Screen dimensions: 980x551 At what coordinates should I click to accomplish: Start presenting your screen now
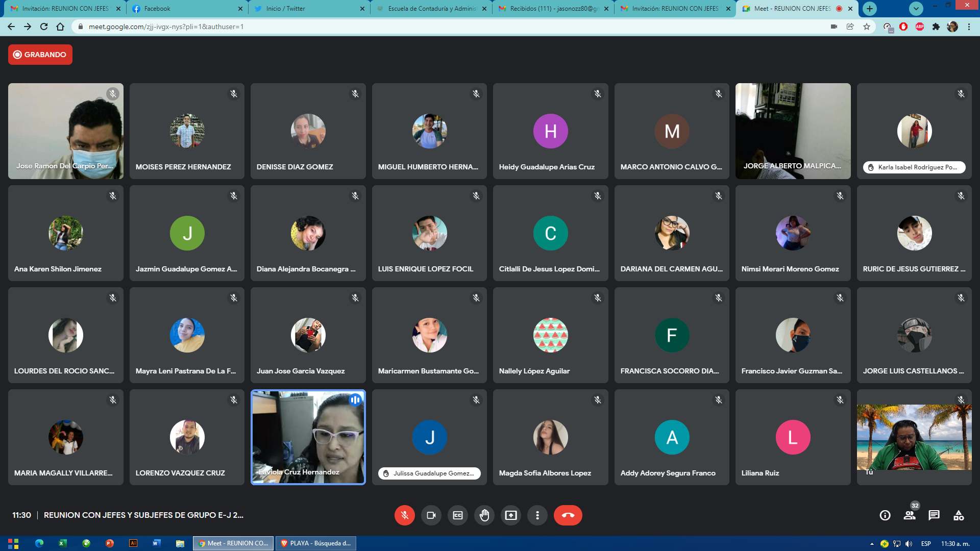pos(511,515)
